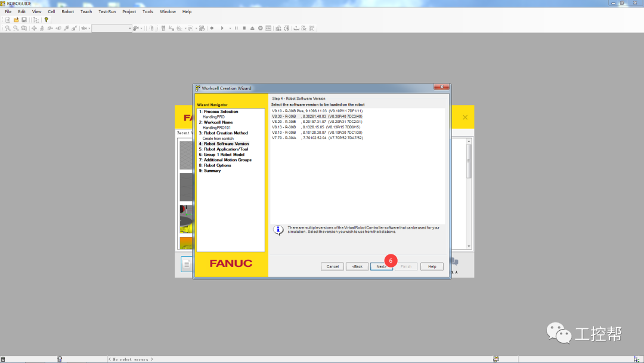This screenshot has width=644, height=363.
Task: Click the robot icon in status bar
Action: pyautogui.click(x=60, y=359)
